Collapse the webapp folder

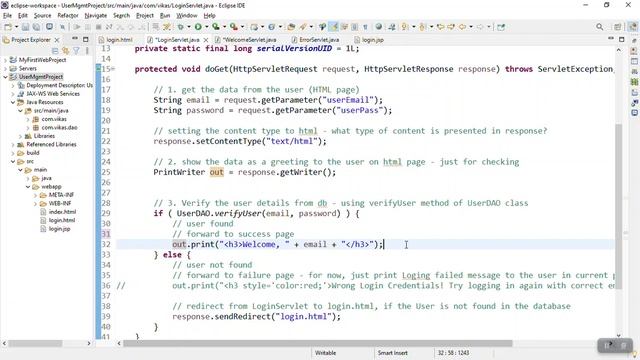pyautogui.click(x=28, y=187)
